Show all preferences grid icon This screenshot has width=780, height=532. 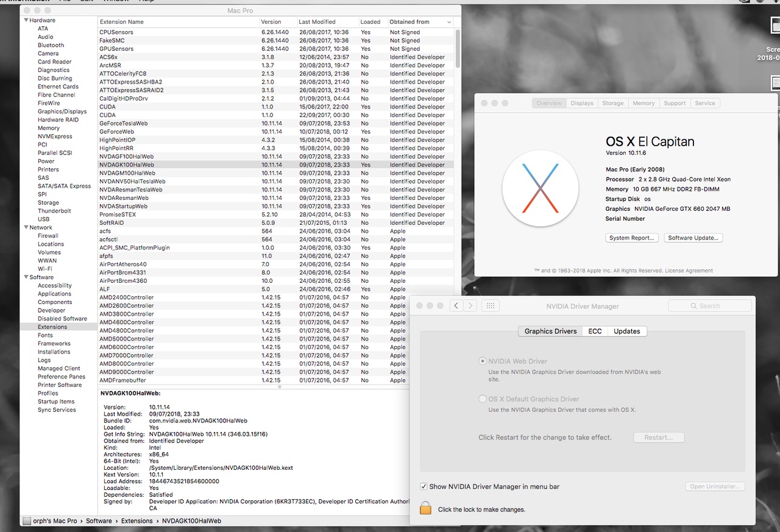[491, 306]
